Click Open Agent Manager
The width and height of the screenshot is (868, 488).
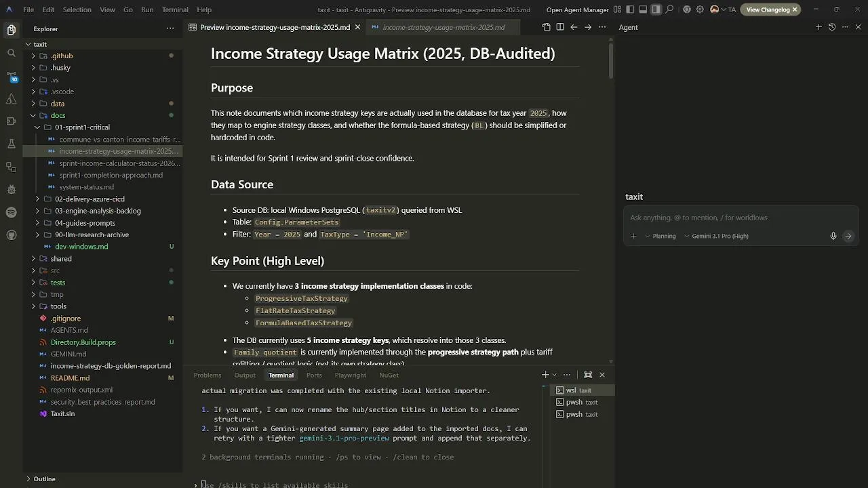click(x=577, y=9)
